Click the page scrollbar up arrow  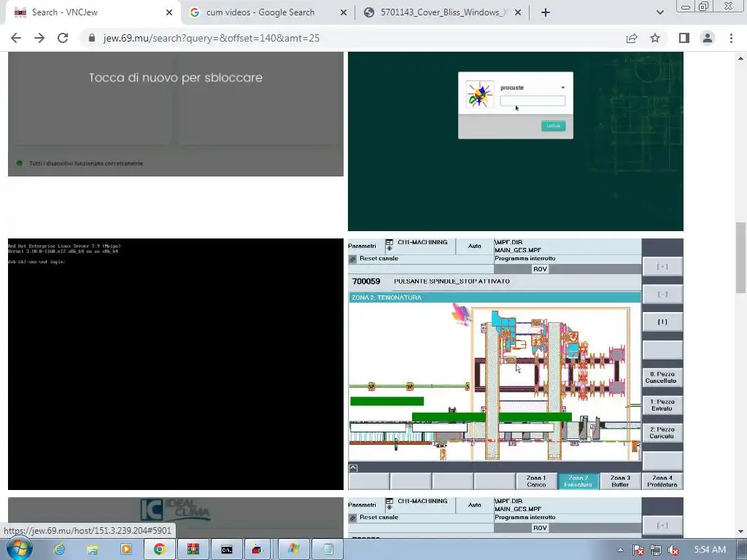741,58
